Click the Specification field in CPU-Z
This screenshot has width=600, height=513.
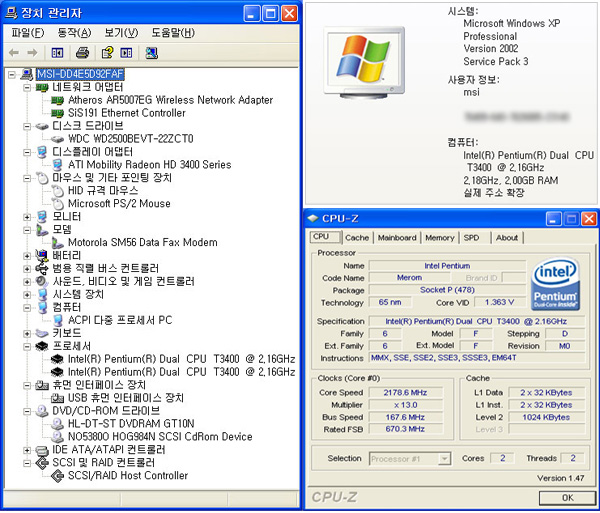[476, 321]
